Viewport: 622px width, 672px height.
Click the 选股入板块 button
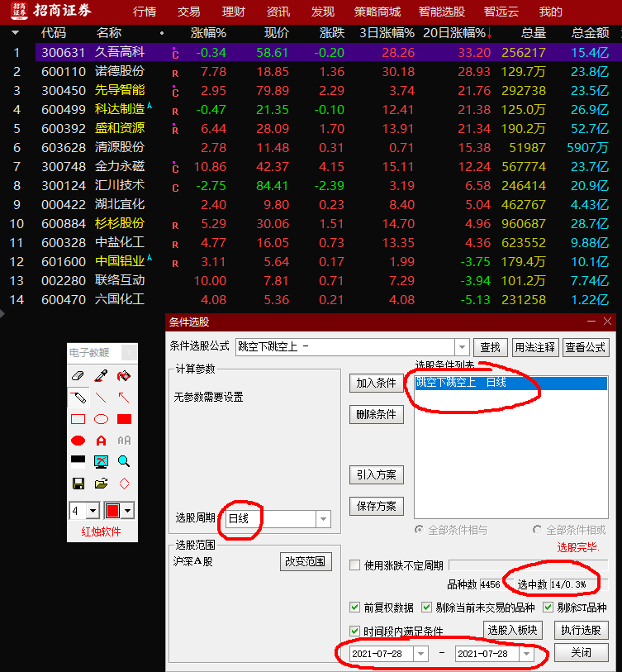[512, 630]
